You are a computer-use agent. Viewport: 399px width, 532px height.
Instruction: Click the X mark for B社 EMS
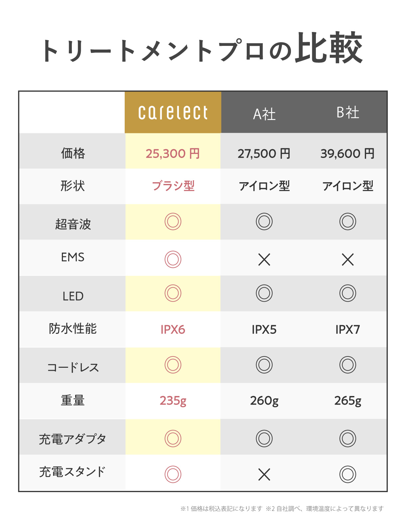tap(348, 260)
